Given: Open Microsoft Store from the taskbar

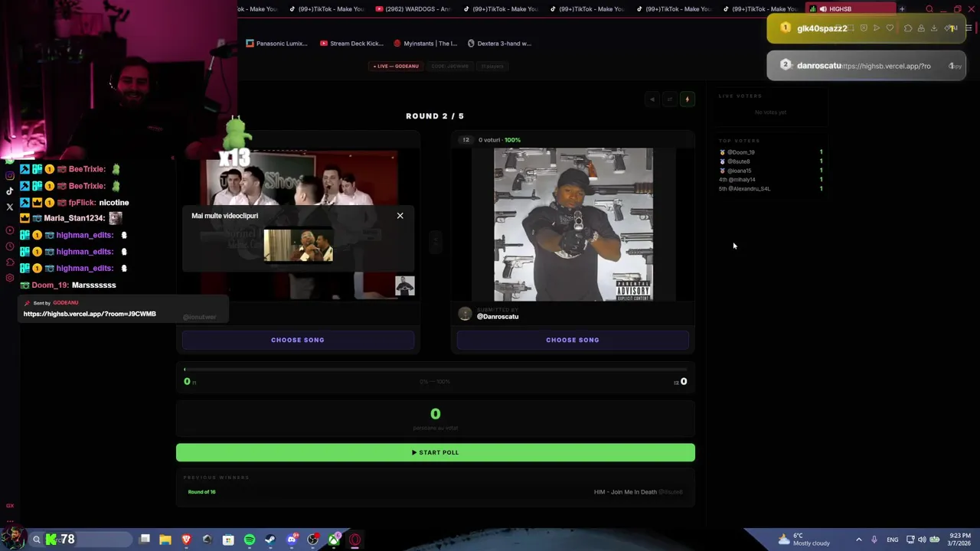Looking at the screenshot, I should click(228, 540).
